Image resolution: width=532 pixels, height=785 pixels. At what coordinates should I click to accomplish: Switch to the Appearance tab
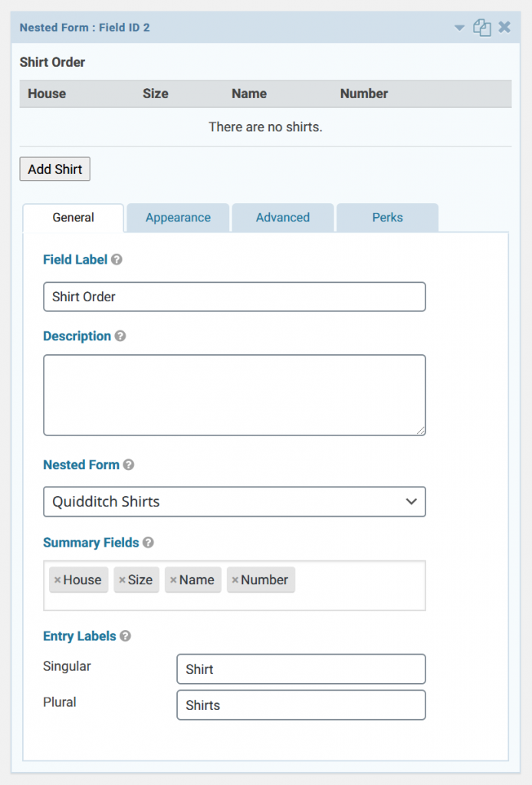178,218
